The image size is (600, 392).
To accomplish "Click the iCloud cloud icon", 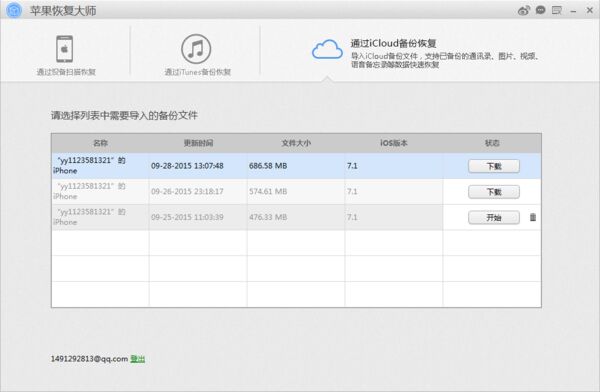I will click(x=327, y=49).
